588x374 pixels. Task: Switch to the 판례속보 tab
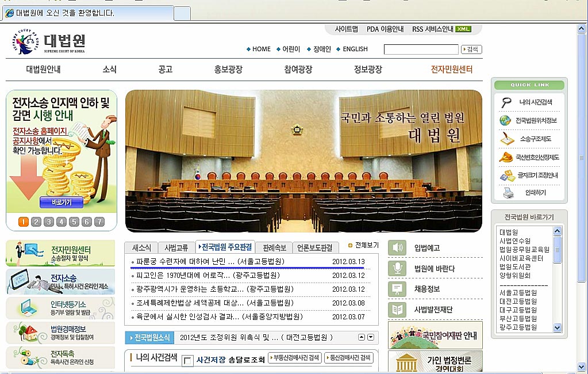tap(274, 248)
